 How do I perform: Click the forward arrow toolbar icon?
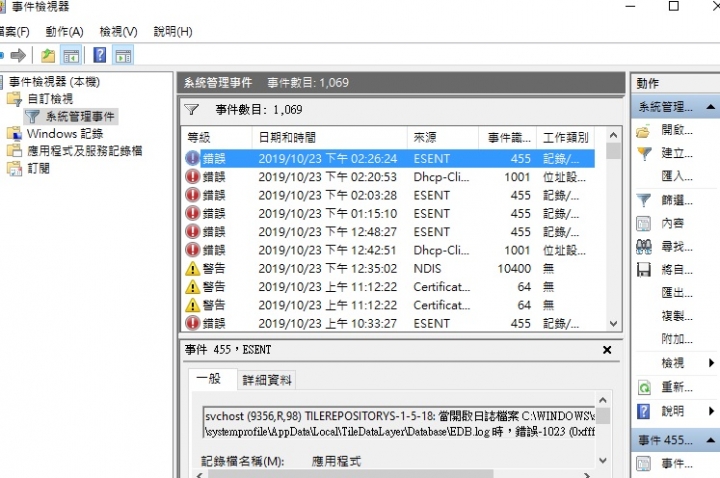click(x=18, y=56)
